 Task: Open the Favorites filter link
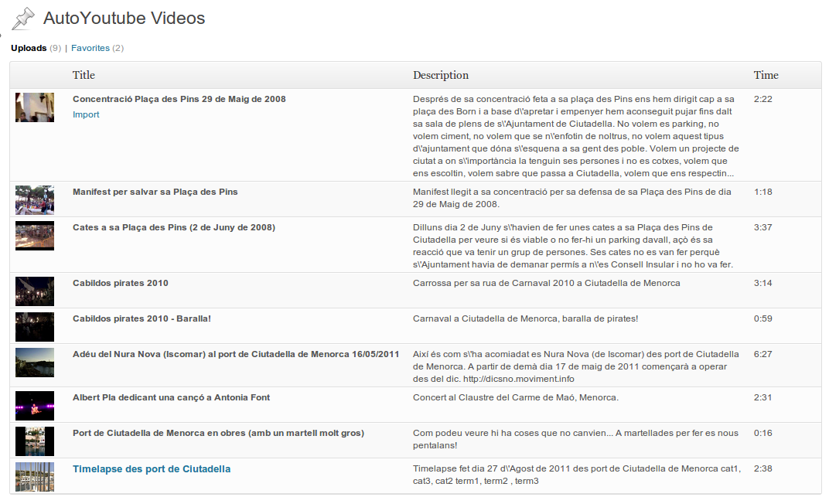coord(90,48)
